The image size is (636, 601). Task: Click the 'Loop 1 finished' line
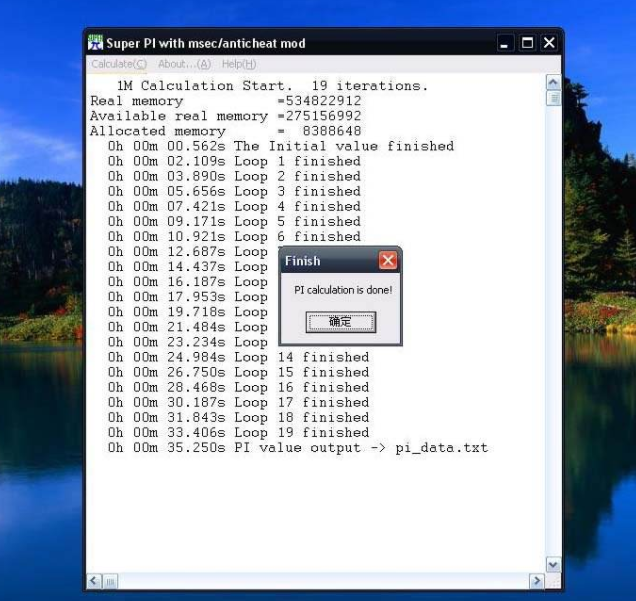(x=234, y=161)
